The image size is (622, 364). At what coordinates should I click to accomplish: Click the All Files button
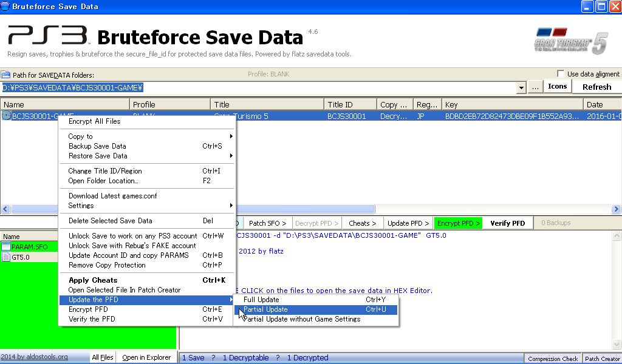pyautogui.click(x=102, y=357)
